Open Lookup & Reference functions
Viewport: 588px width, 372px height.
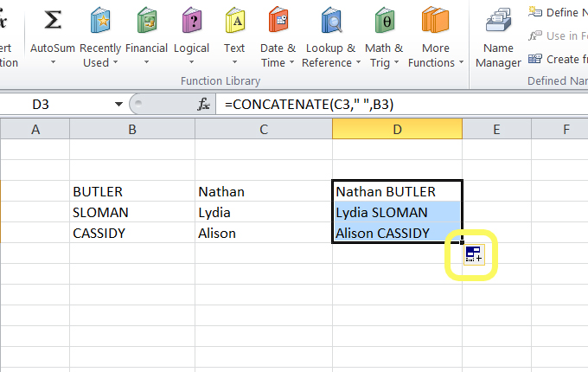tap(329, 21)
